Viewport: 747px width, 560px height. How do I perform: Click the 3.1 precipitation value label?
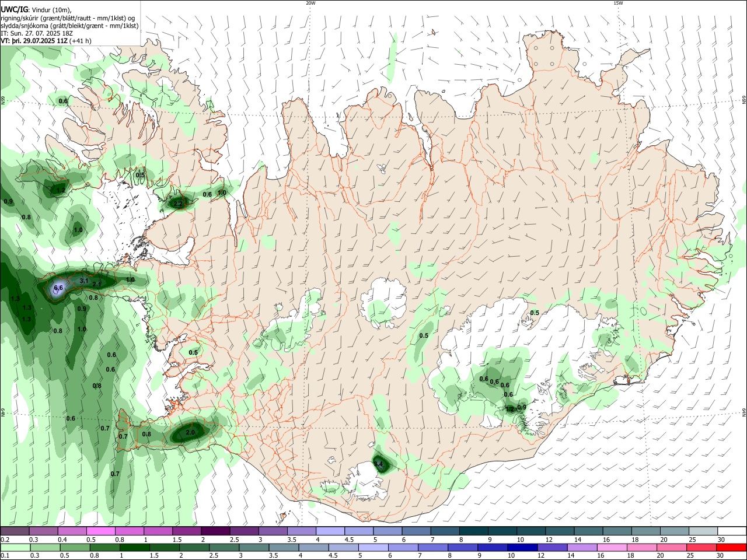[83, 281]
